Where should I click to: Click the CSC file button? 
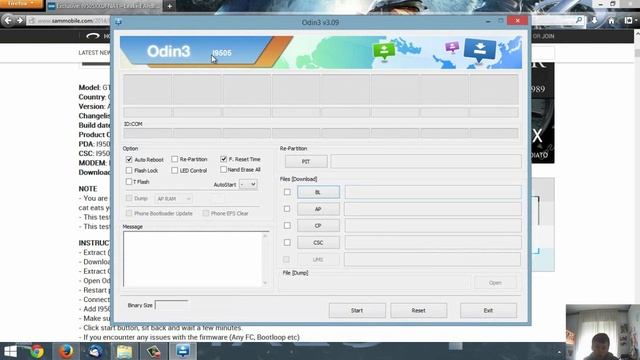pyautogui.click(x=318, y=242)
